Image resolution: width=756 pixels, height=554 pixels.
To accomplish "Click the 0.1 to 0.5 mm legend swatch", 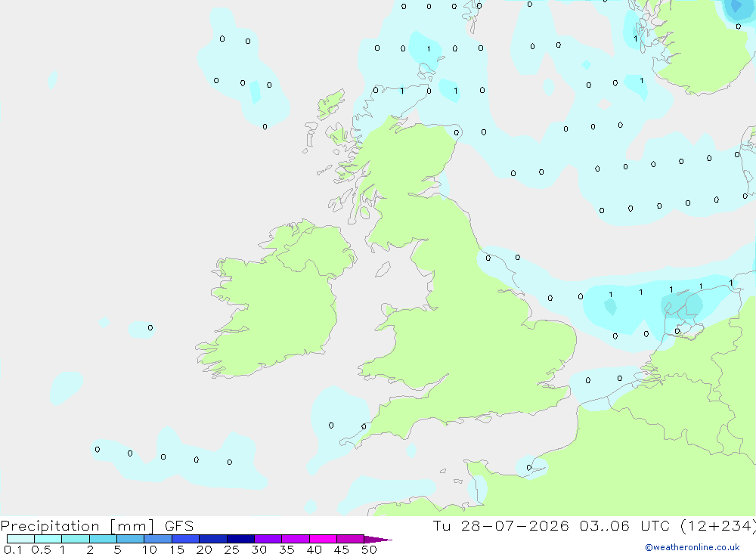I will 20,539.
